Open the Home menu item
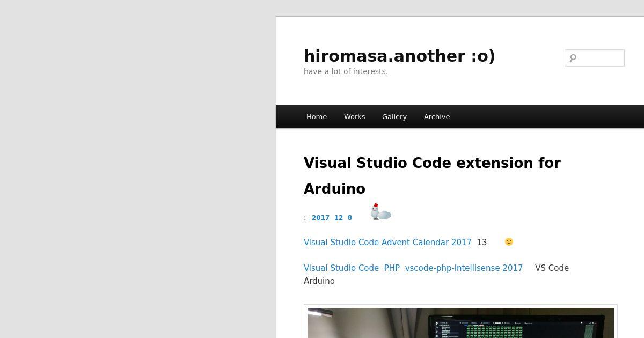The height and width of the screenshot is (338, 644). point(317,116)
